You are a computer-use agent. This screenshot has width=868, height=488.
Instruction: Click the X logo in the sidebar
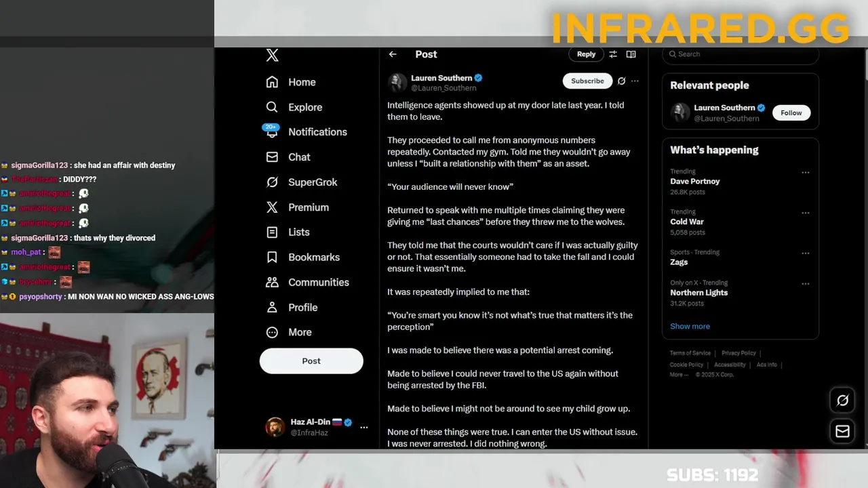coord(272,56)
